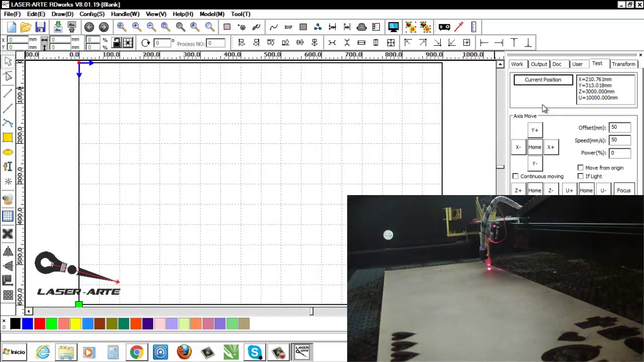Image resolution: width=644 pixels, height=362 pixels.
Task: Click the Focus button
Action: tap(624, 191)
